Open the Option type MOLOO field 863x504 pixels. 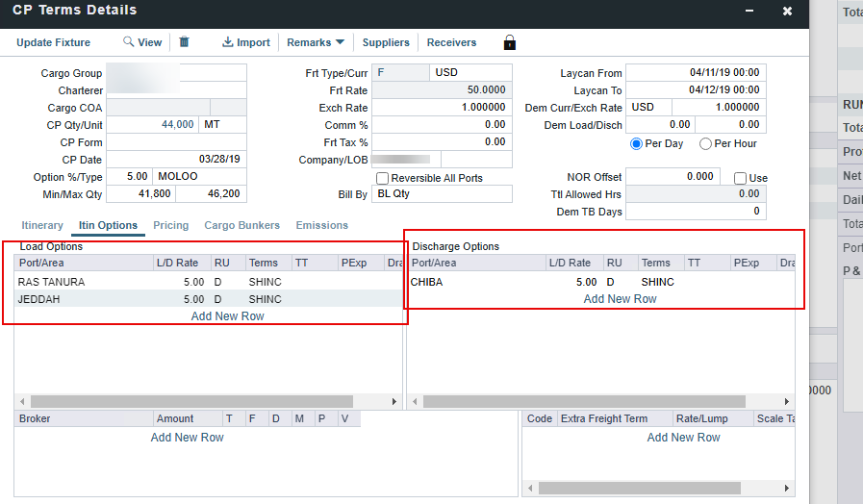click(199, 177)
